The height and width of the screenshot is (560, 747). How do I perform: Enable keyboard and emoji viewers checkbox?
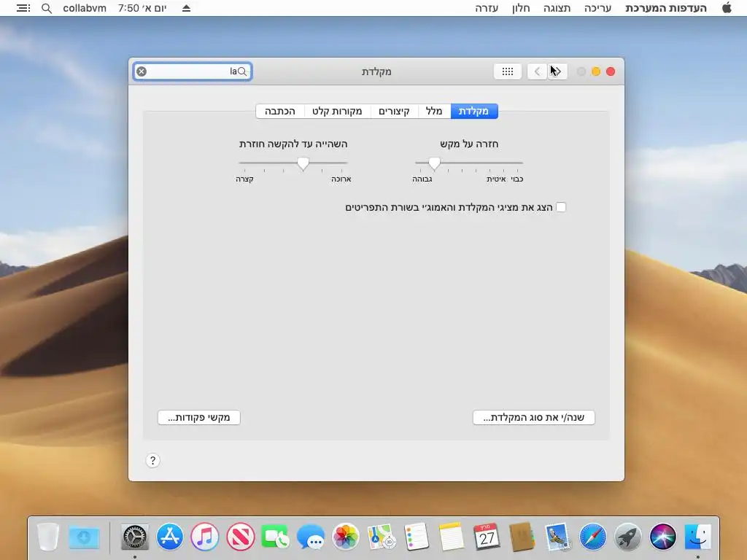[x=561, y=207]
